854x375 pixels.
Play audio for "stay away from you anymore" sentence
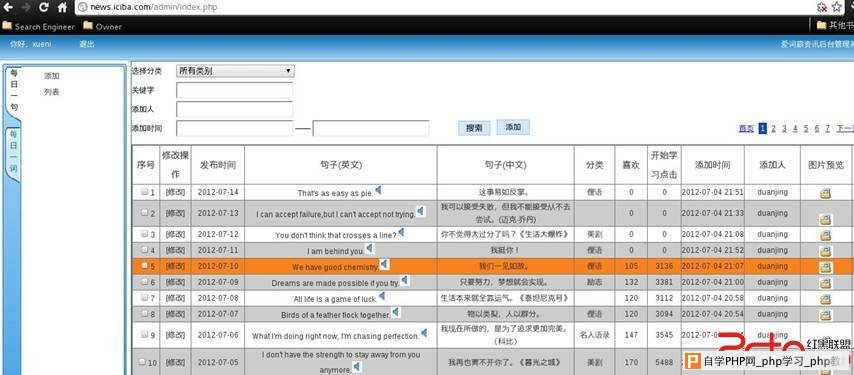(357, 367)
